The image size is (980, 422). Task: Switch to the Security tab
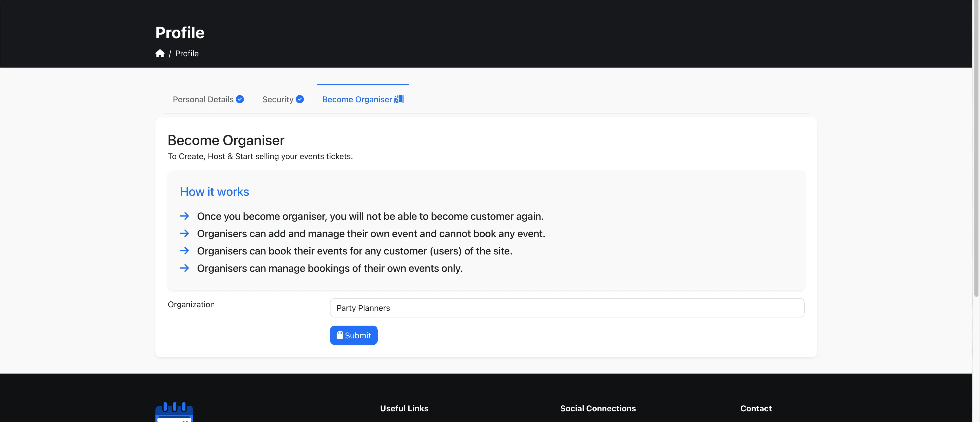278,100
